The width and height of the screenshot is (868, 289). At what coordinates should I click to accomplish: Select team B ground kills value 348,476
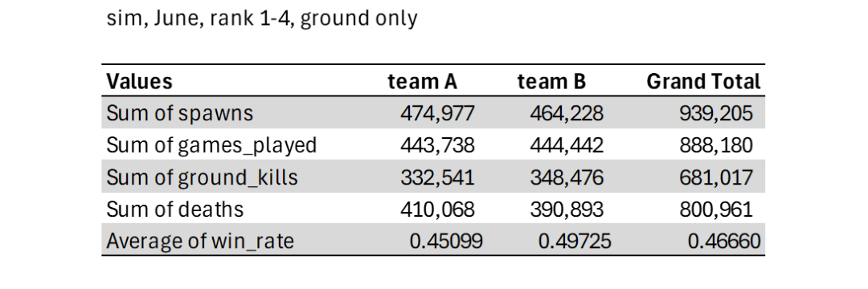click(567, 177)
